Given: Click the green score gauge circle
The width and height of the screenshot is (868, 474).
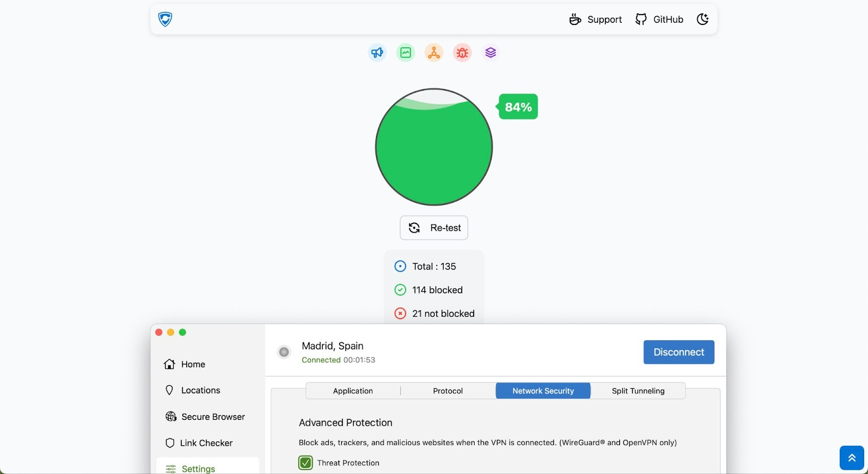Looking at the screenshot, I should 434,147.
